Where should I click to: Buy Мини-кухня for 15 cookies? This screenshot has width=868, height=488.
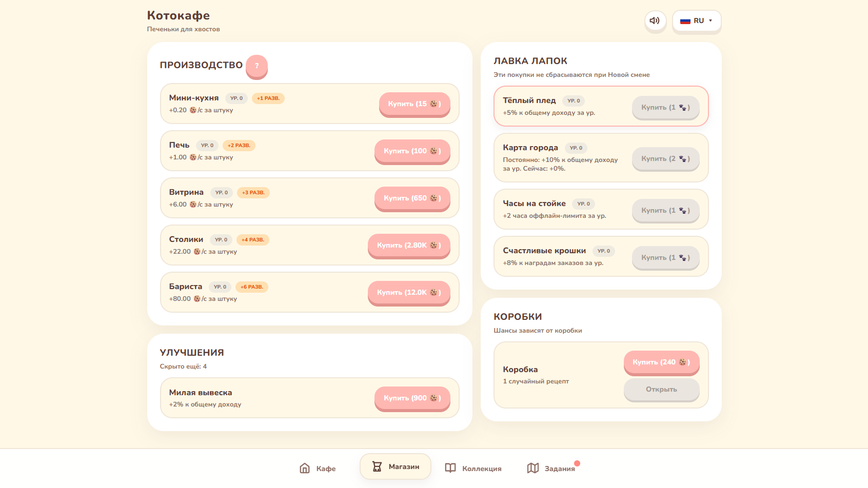pyautogui.click(x=415, y=104)
